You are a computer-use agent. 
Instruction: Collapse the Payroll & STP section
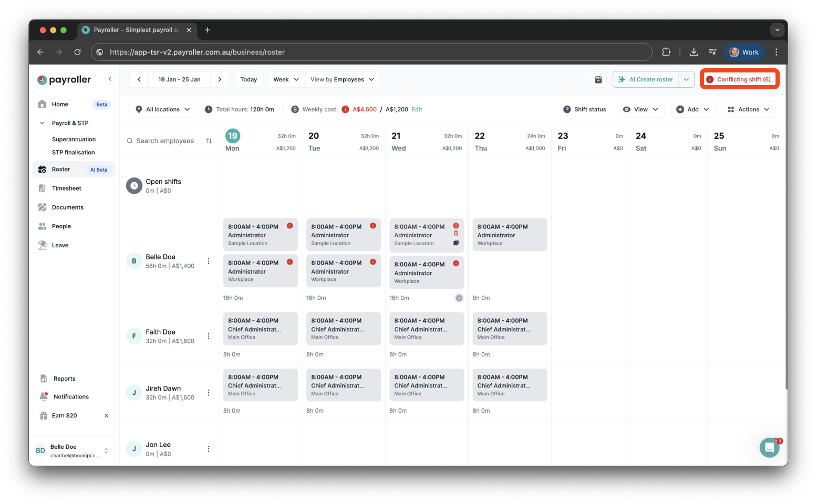tap(42, 122)
